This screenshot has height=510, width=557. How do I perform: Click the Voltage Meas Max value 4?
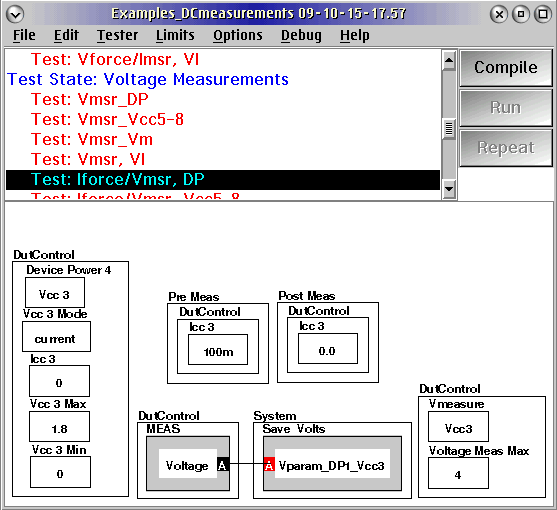(x=458, y=473)
